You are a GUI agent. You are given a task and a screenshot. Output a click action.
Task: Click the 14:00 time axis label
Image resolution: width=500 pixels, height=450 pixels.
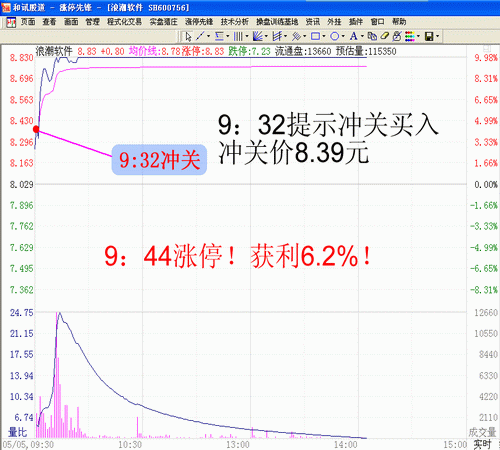pyautogui.click(x=346, y=445)
